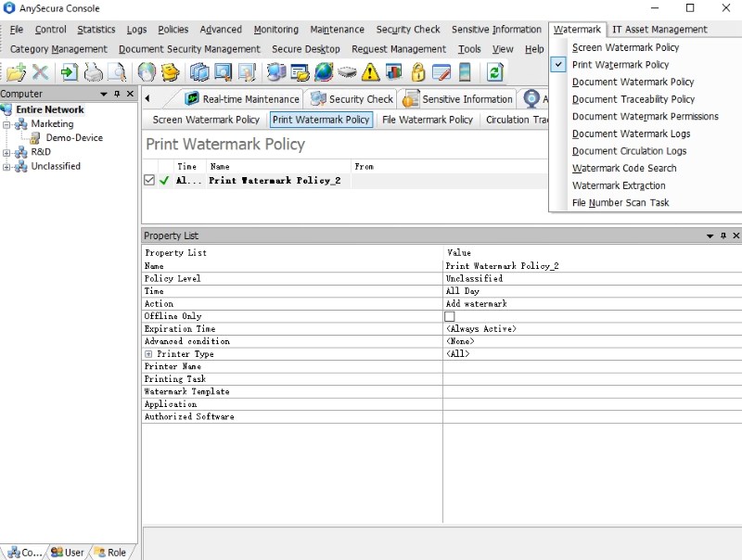Viewport: 742px width, 560px height.
Task: Select Document Watermark Policy menu entry
Action: 633,82
